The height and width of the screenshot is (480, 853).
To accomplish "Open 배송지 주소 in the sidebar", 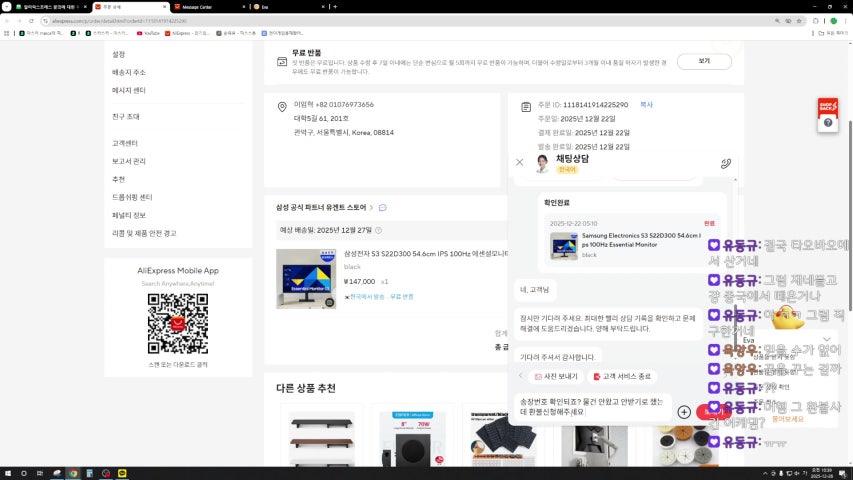I will pyautogui.click(x=129, y=72).
